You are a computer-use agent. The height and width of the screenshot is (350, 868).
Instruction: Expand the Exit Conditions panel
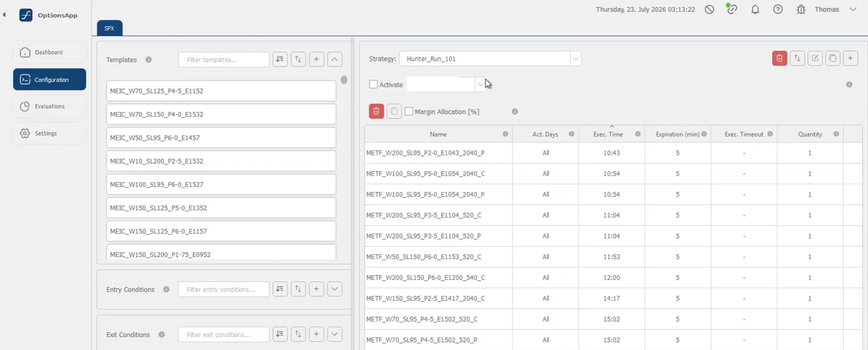coord(335,334)
